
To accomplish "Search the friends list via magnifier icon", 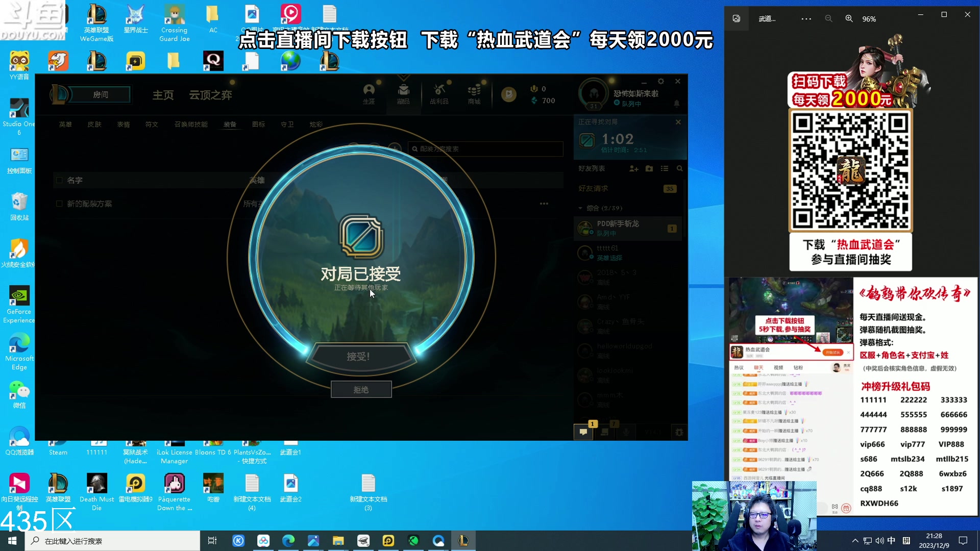I will click(x=679, y=168).
